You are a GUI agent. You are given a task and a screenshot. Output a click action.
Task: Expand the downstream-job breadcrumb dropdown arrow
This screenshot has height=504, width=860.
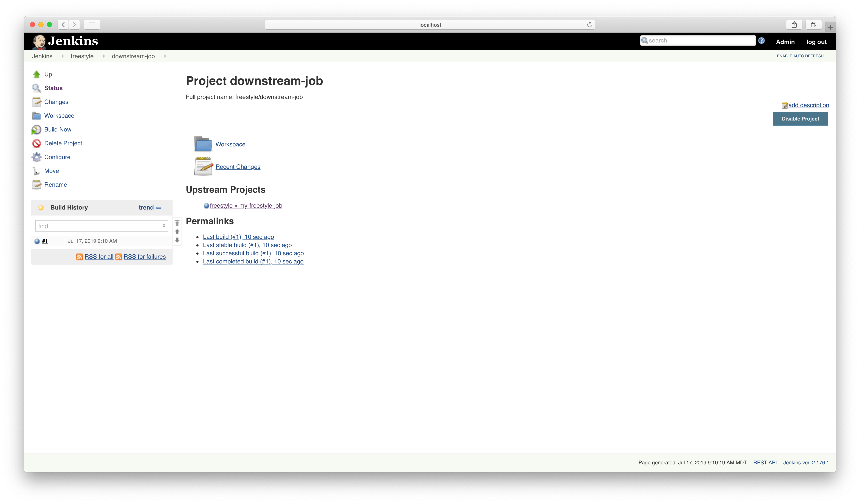tap(165, 56)
